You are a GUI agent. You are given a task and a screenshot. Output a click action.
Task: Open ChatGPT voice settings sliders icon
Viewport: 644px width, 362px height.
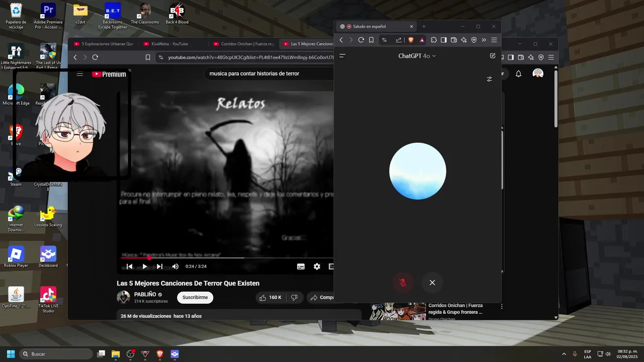pos(489,79)
